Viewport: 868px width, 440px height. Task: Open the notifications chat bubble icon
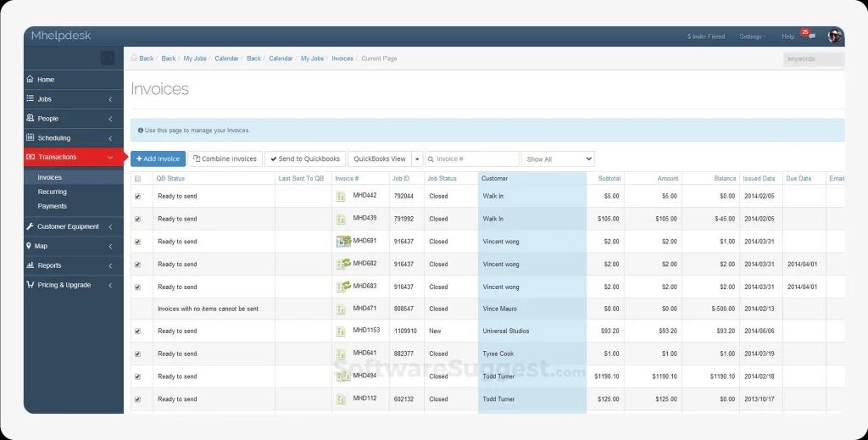tap(811, 36)
